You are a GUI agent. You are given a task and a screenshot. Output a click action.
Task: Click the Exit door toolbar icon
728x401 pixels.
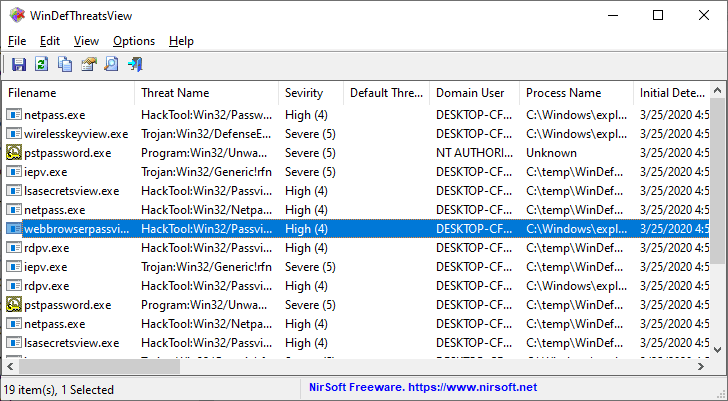point(134,65)
